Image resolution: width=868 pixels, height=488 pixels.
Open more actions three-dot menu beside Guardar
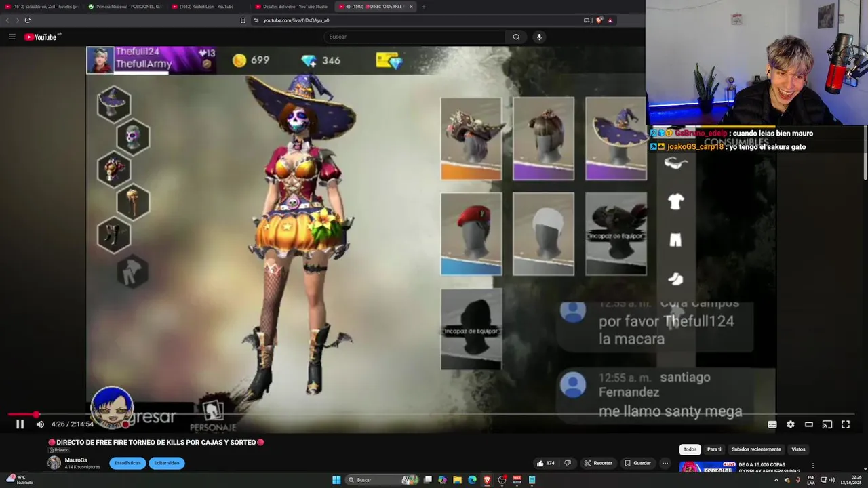(x=665, y=464)
